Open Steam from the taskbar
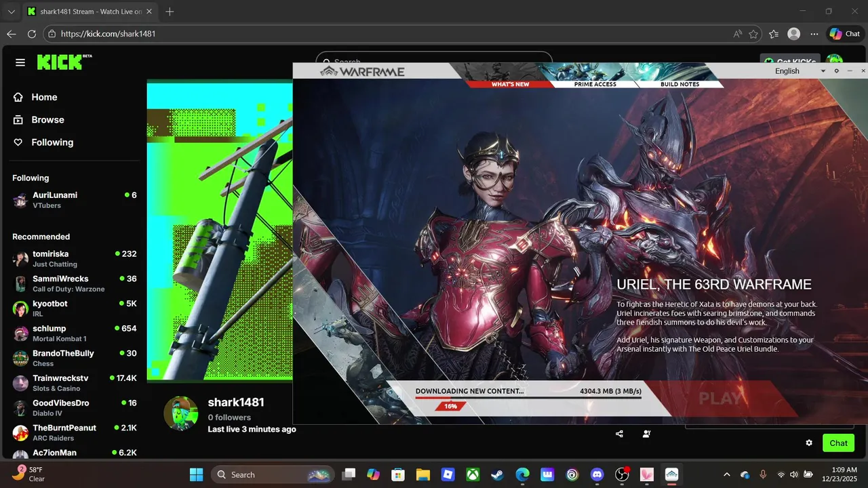 498,474
